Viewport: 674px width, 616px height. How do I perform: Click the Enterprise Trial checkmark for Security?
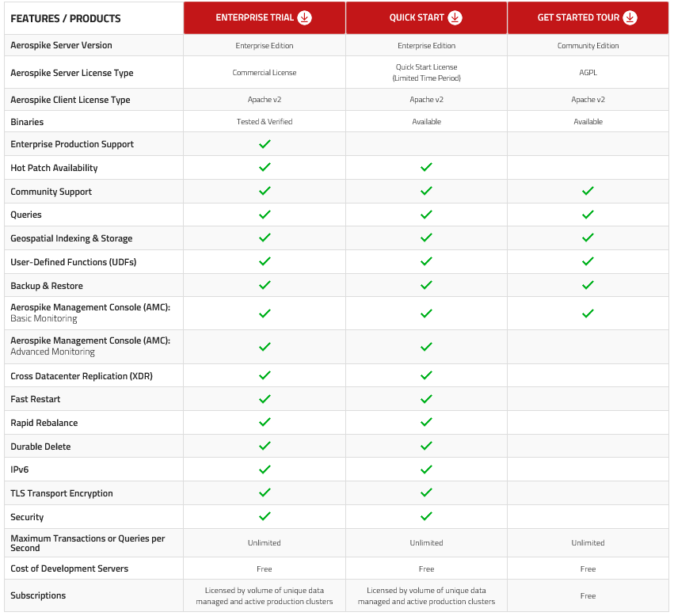265,516
